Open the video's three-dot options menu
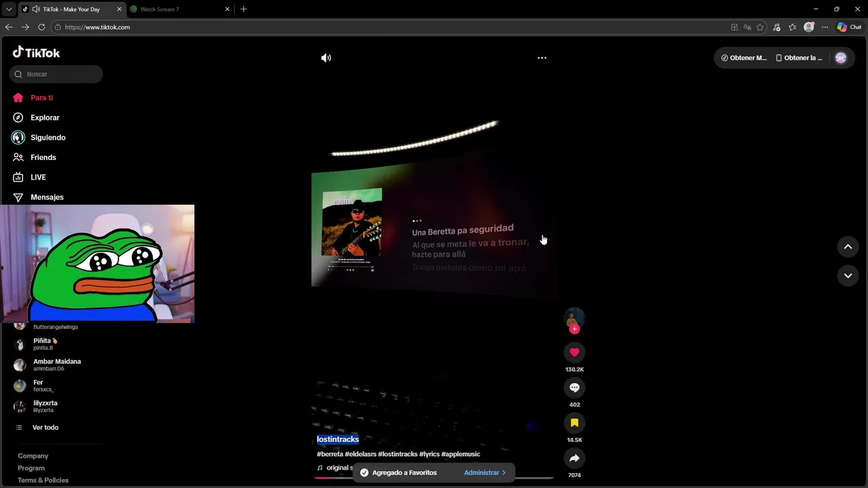This screenshot has width=868, height=488. coord(542,58)
